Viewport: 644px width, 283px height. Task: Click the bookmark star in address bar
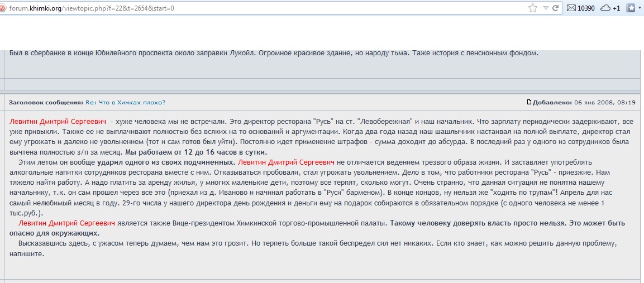533,8
